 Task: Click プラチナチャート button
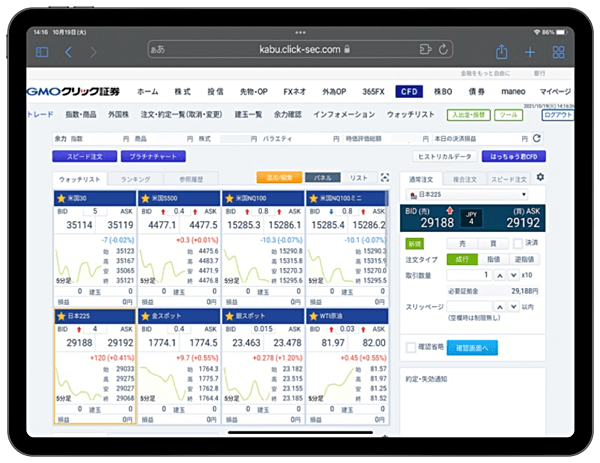[x=153, y=157]
